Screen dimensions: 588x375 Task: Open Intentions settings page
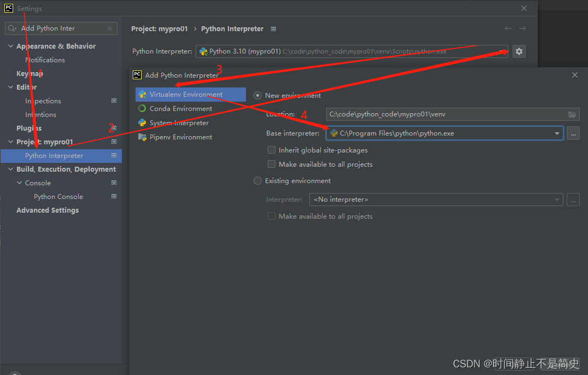40,114
